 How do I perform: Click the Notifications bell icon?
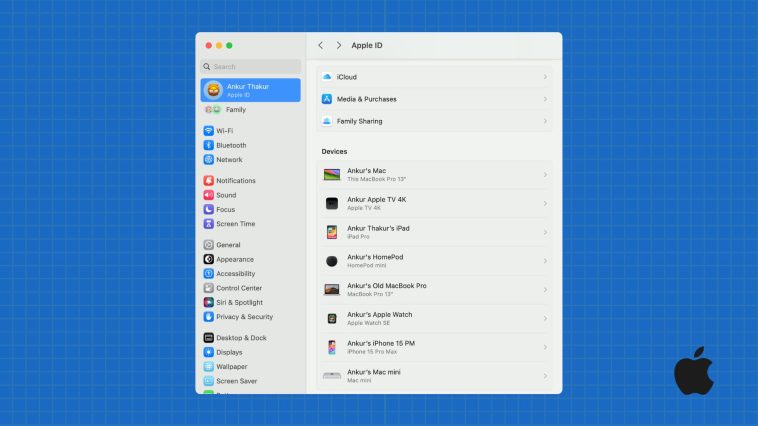tap(208, 180)
